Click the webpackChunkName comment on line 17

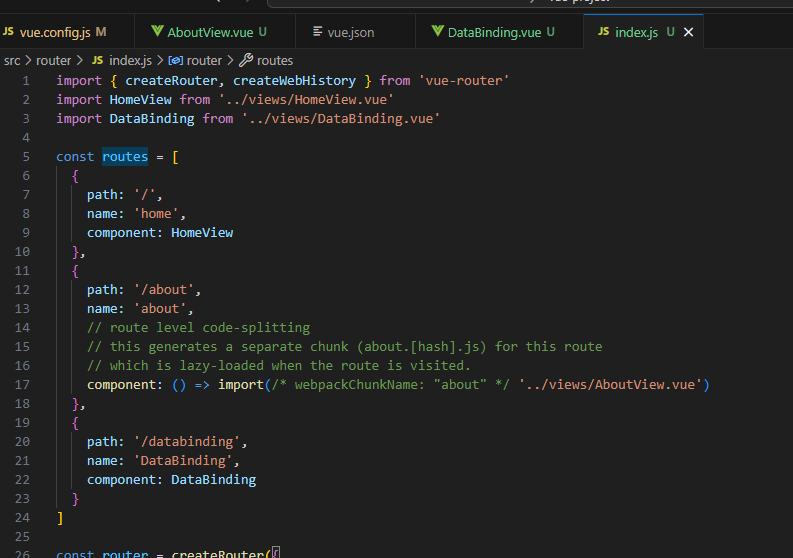point(390,385)
